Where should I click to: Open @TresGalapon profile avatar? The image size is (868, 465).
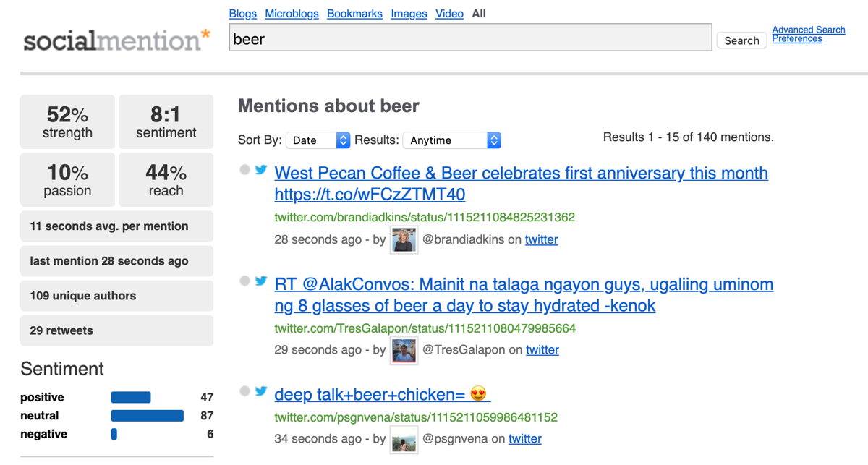404,350
